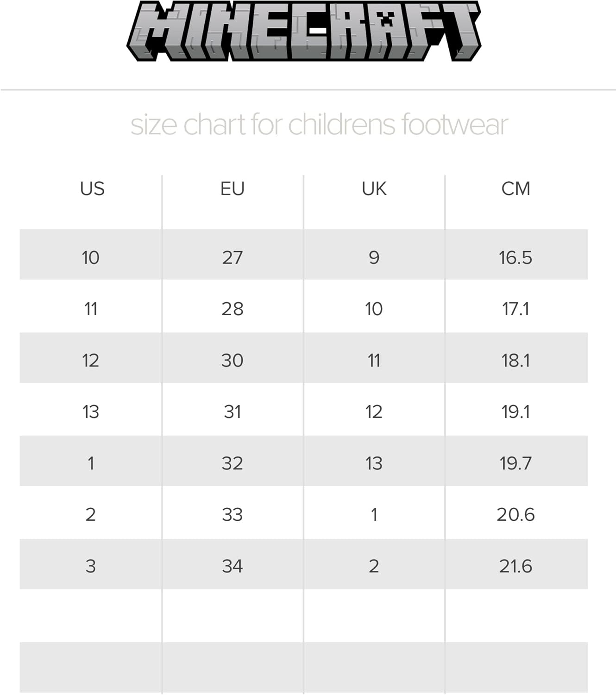
Task: Click EU size 33 cell
Action: (233, 514)
